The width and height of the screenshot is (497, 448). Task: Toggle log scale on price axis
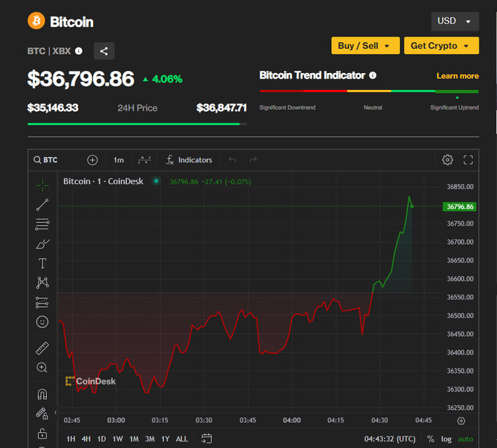[x=447, y=438]
